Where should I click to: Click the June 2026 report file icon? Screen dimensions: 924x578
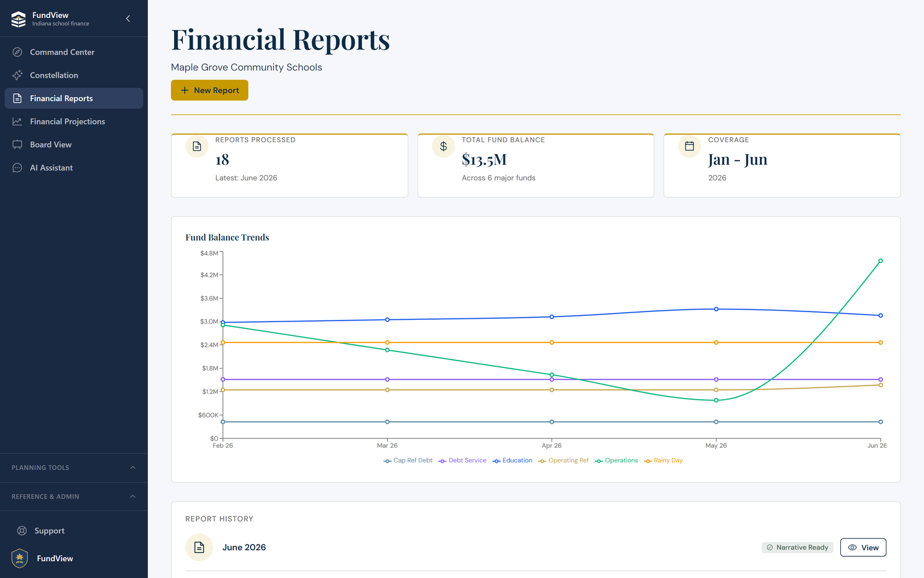(199, 547)
